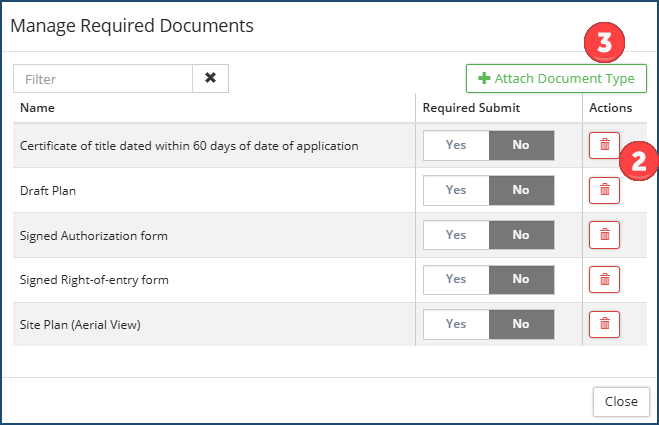This screenshot has height=425, width=659.
Task: Select No for Draft Plan required submit
Action: click(521, 190)
